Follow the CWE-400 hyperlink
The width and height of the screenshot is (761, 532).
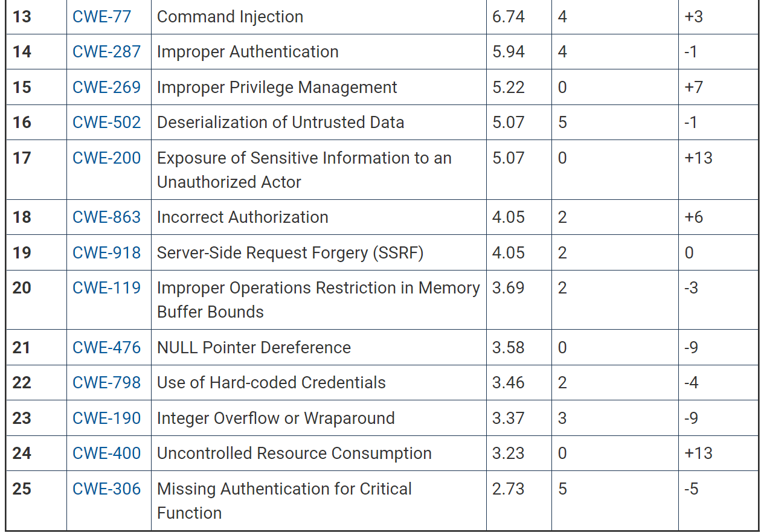[106, 453]
